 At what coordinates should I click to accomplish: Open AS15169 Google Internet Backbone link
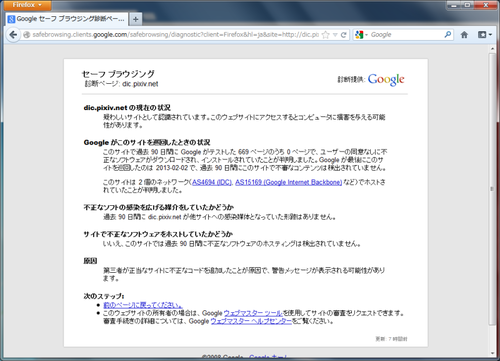(289, 182)
